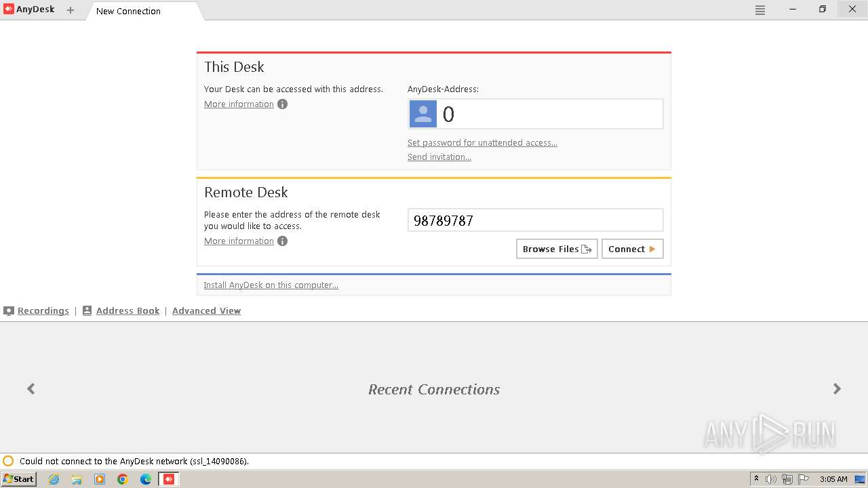Launch Google Chrome from the taskbar
Viewport: 868px width, 488px height.
pyautogui.click(x=123, y=479)
